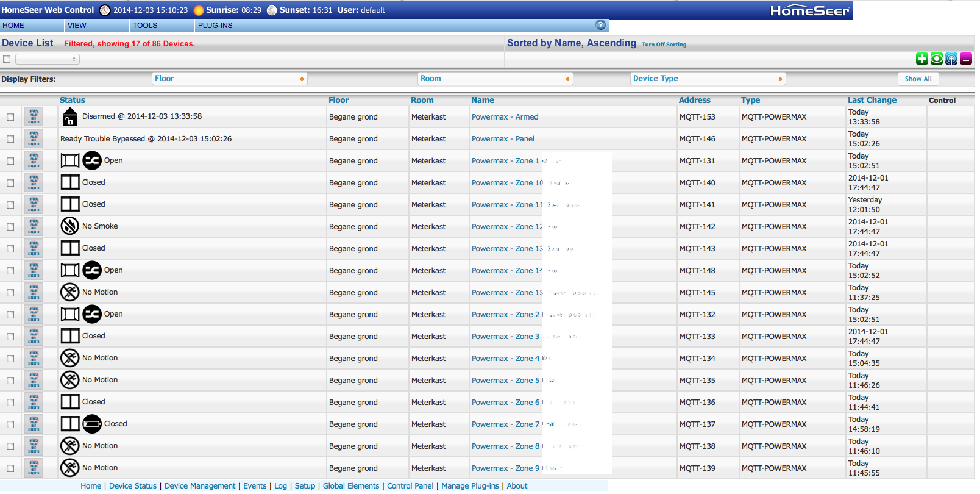Click tamper icon in Zone 14 row

pyautogui.click(x=92, y=270)
